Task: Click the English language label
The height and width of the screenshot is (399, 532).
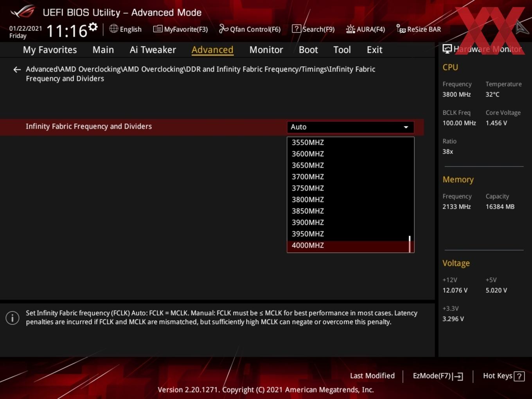Action: tap(131, 29)
